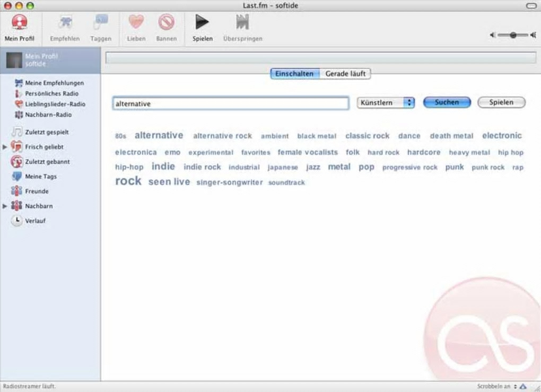
Task: Expand the Frisch geliebt disclosure triangle
Action: click(5, 147)
